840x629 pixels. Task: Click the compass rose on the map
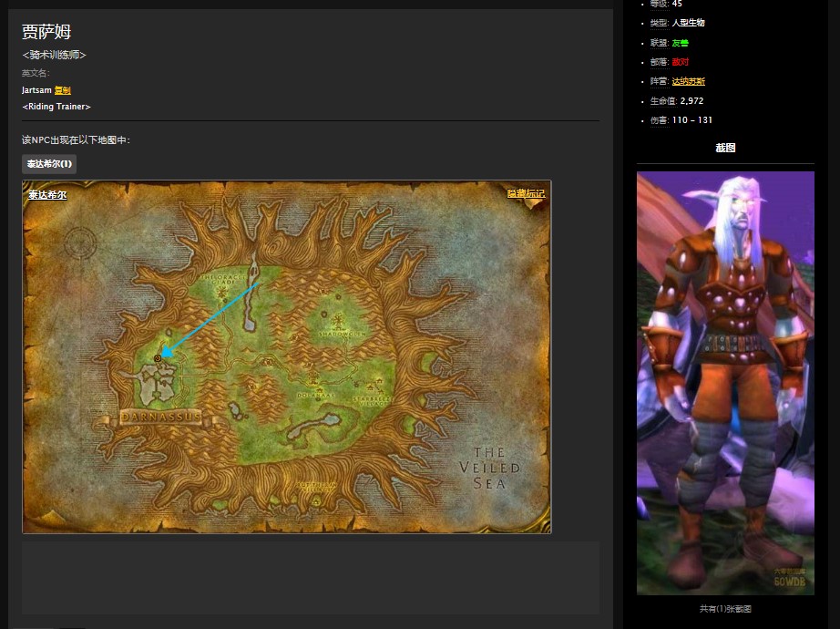[80, 242]
